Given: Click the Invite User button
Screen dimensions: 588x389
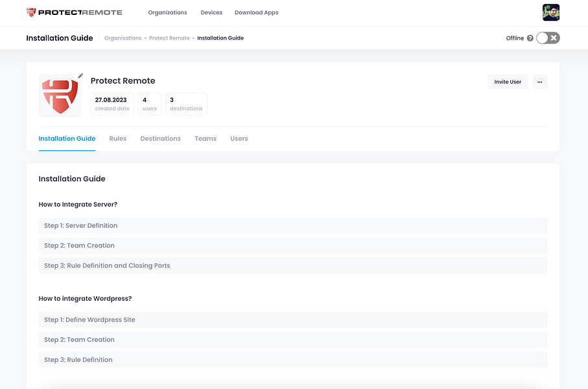Looking at the screenshot, I should click(508, 82).
